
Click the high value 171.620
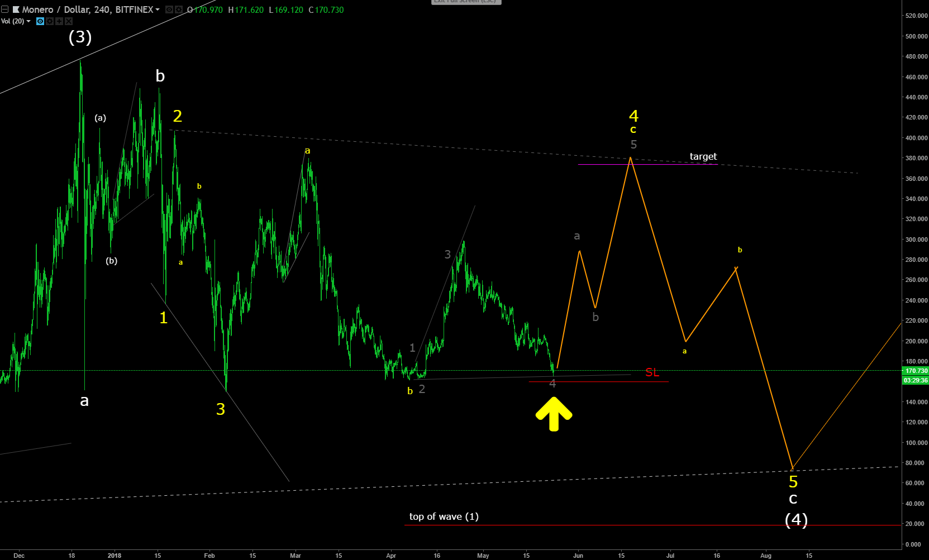pyautogui.click(x=249, y=10)
